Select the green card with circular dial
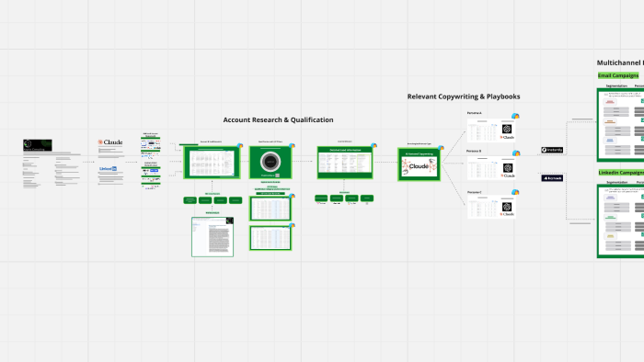This screenshot has height=362, width=644. tap(270, 163)
